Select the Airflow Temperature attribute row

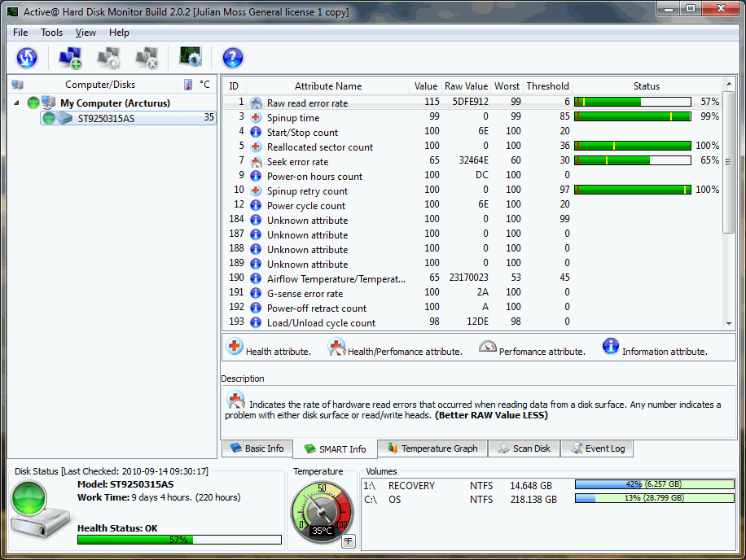point(472,278)
